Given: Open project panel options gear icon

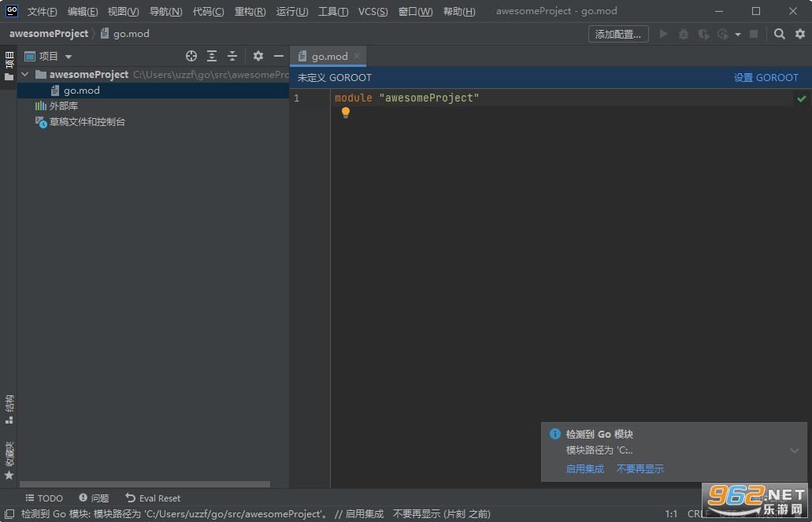Looking at the screenshot, I should (x=258, y=56).
